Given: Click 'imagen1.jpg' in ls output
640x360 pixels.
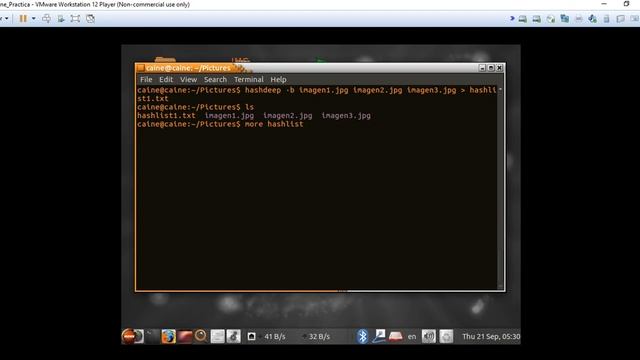Looking at the screenshot, I should (x=229, y=116).
